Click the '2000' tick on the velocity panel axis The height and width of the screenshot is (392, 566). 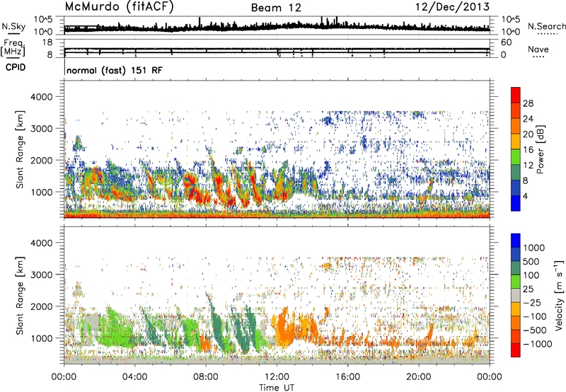coord(41,306)
